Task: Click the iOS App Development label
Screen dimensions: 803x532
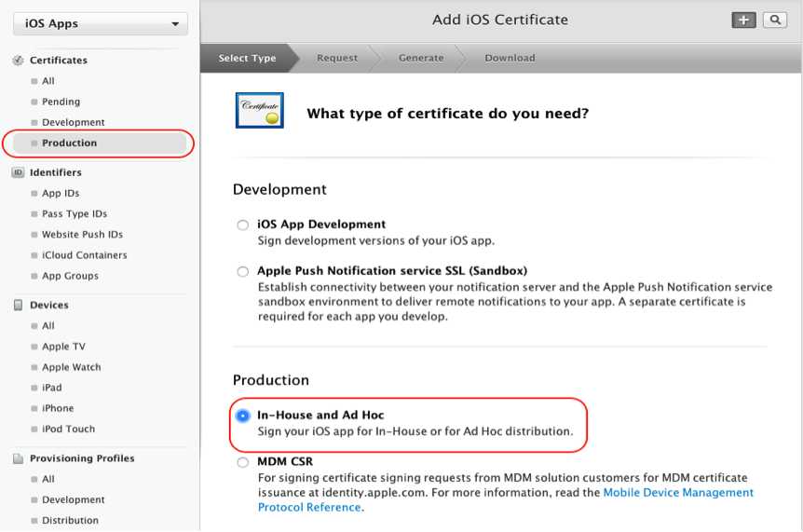Action: click(x=321, y=225)
